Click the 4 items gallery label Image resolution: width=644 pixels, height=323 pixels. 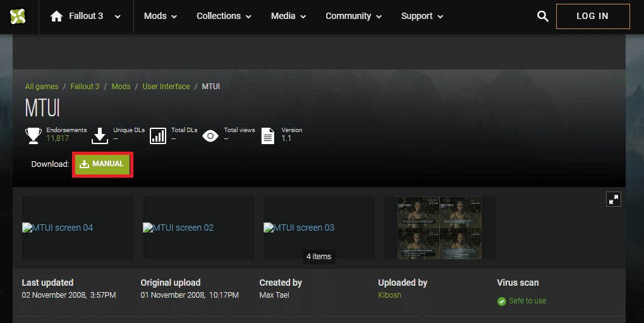point(319,257)
